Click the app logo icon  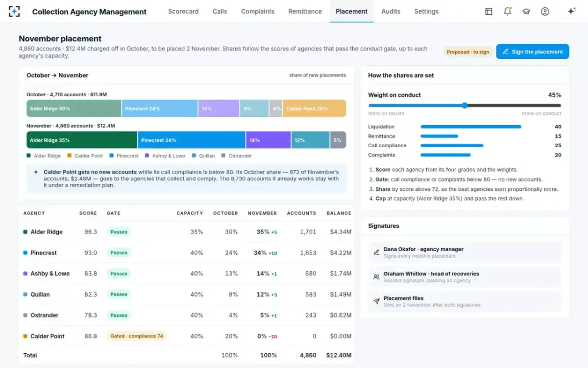[14, 11]
